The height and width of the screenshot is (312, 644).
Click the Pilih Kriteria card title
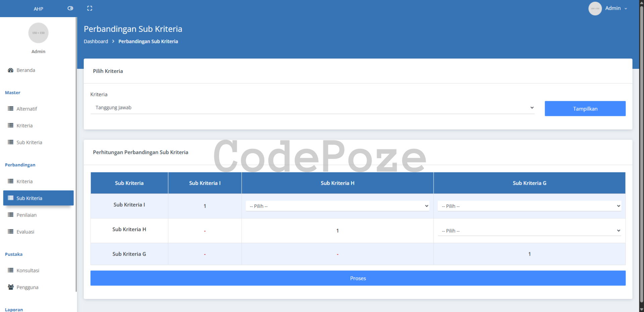pyautogui.click(x=108, y=71)
